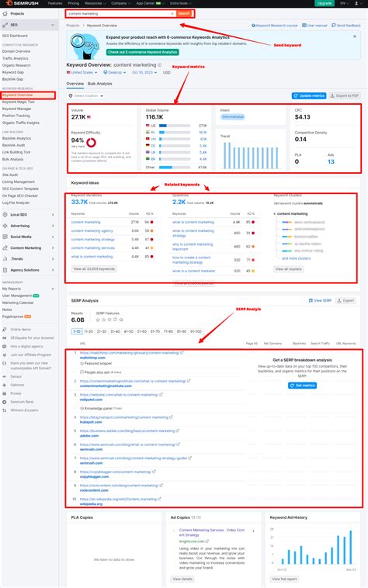The image size is (368, 588).
Task: Open the Projects home icon
Action: (x=5, y=13)
